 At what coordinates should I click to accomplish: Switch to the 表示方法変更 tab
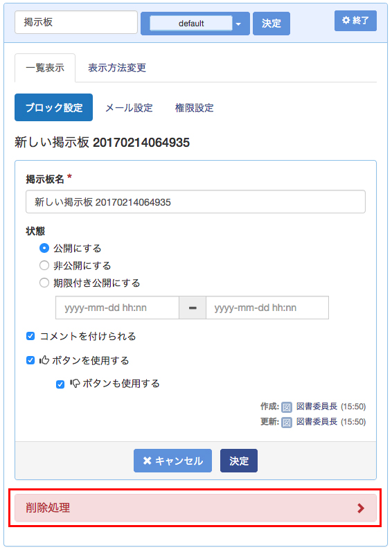[x=117, y=68]
